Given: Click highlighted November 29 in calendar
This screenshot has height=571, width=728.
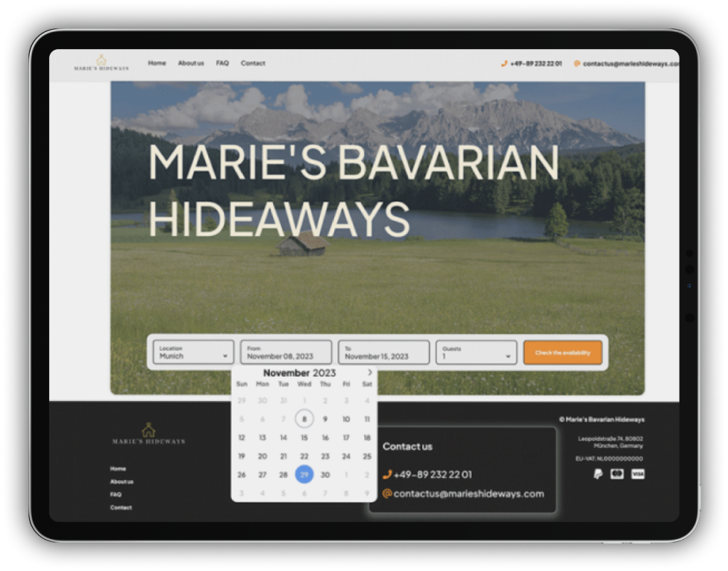Looking at the screenshot, I should pos(304,474).
